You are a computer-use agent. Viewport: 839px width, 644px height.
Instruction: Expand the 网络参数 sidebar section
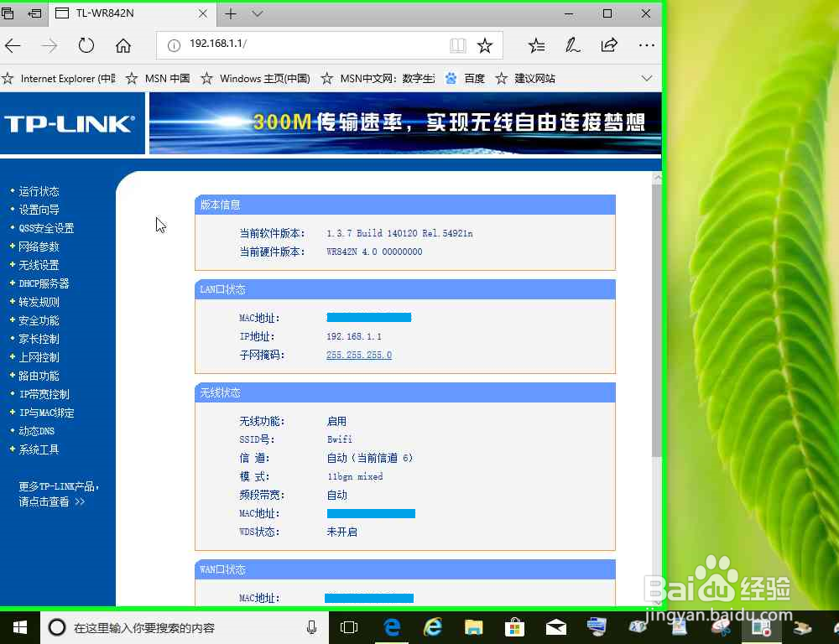click(x=39, y=246)
